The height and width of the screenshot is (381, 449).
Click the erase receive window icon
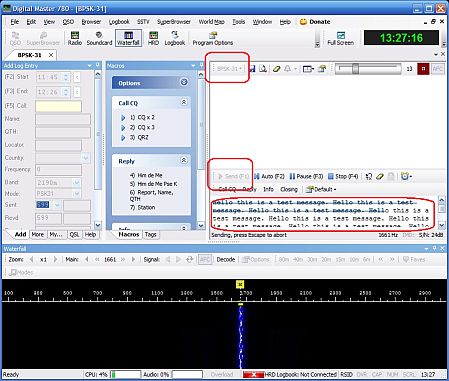(x=276, y=69)
